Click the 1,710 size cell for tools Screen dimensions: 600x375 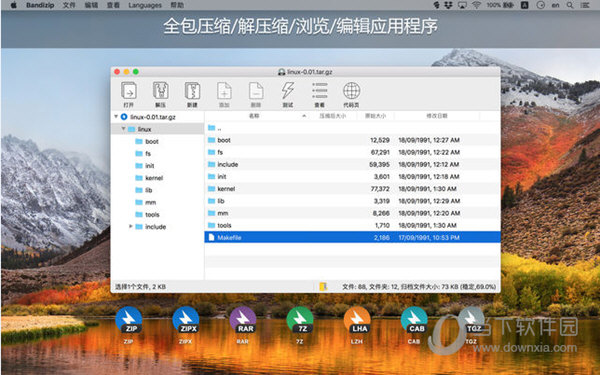[x=382, y=225]
